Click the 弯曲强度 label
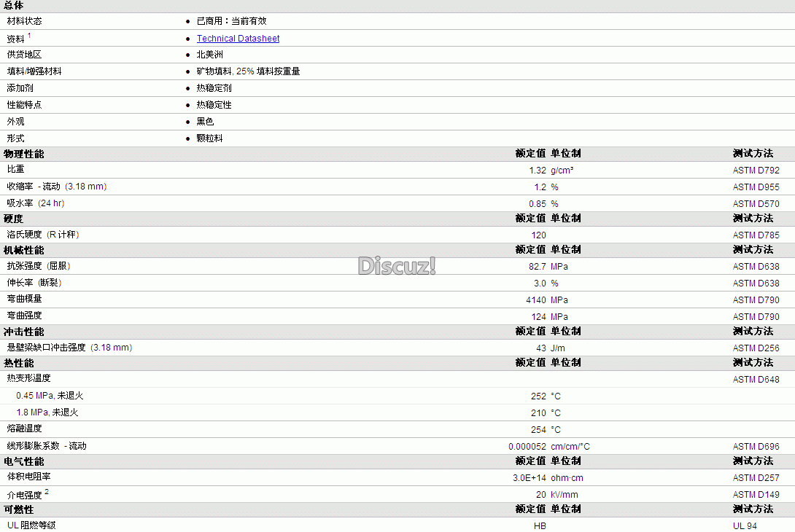The height and width of the screenshot is (532, 795). (x=24, y=316)
